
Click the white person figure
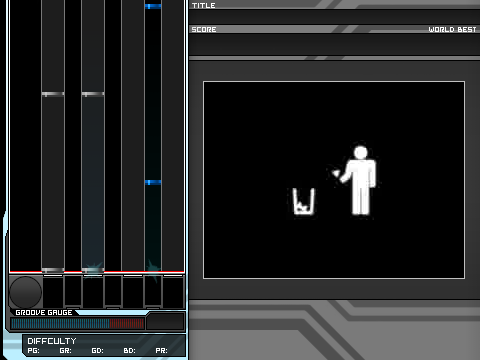click(x=360, y=180)
